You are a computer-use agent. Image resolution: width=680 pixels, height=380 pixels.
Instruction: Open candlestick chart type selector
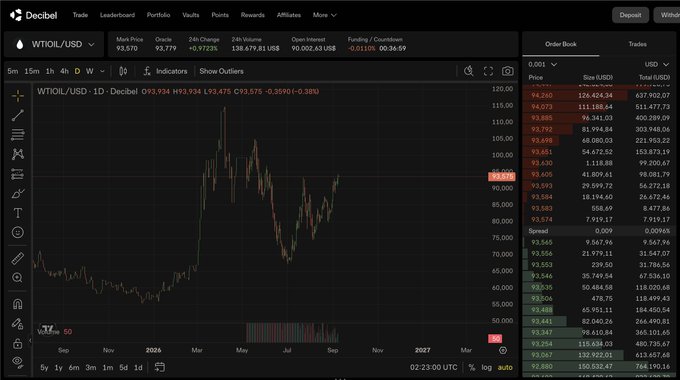[x=123, y=71]
